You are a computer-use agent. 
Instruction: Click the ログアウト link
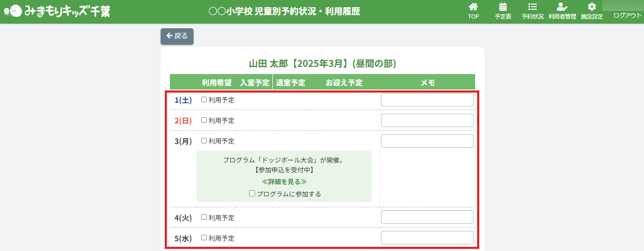click(x=627, y=15)
